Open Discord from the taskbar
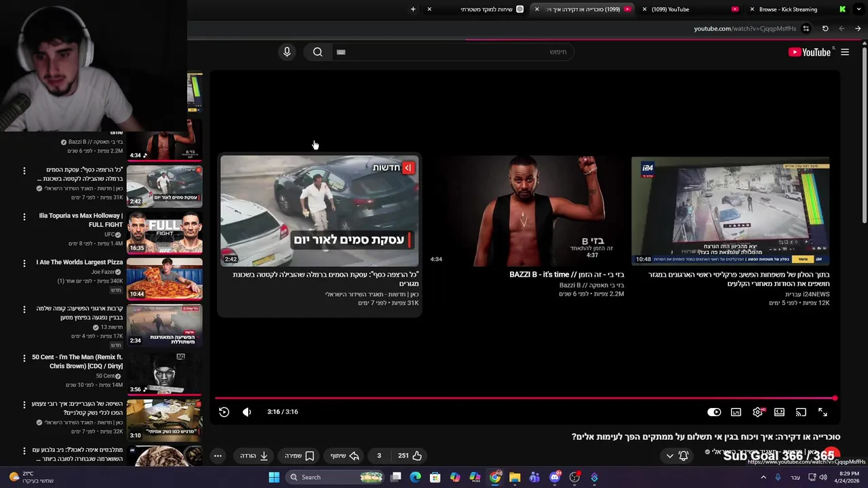The width and height of the screenshot is (868, 488). pos(555,477)
